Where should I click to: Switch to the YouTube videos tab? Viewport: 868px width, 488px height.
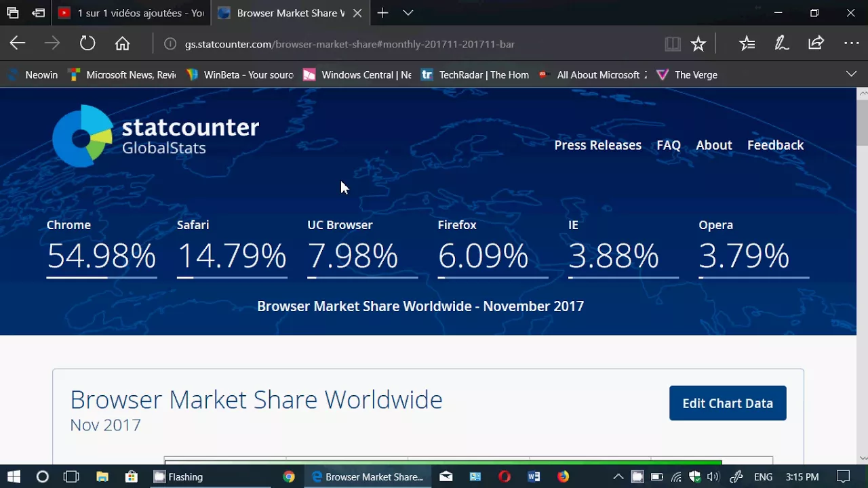pos(131,13)
